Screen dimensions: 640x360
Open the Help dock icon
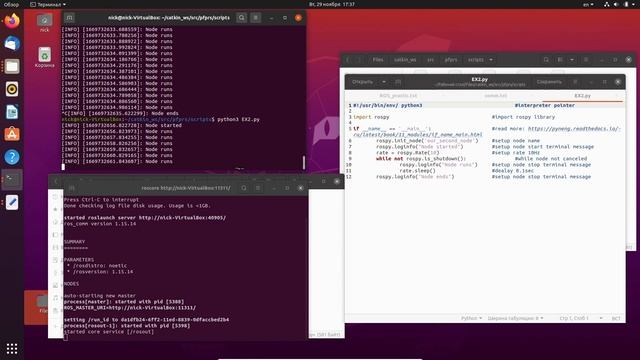[12, 157]
